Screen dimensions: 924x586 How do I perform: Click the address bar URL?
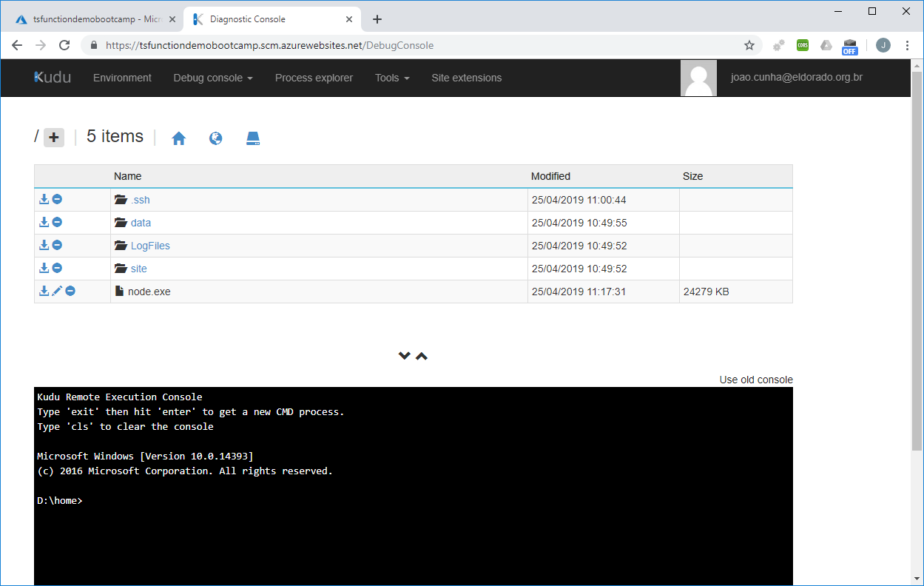coord(269,45)
